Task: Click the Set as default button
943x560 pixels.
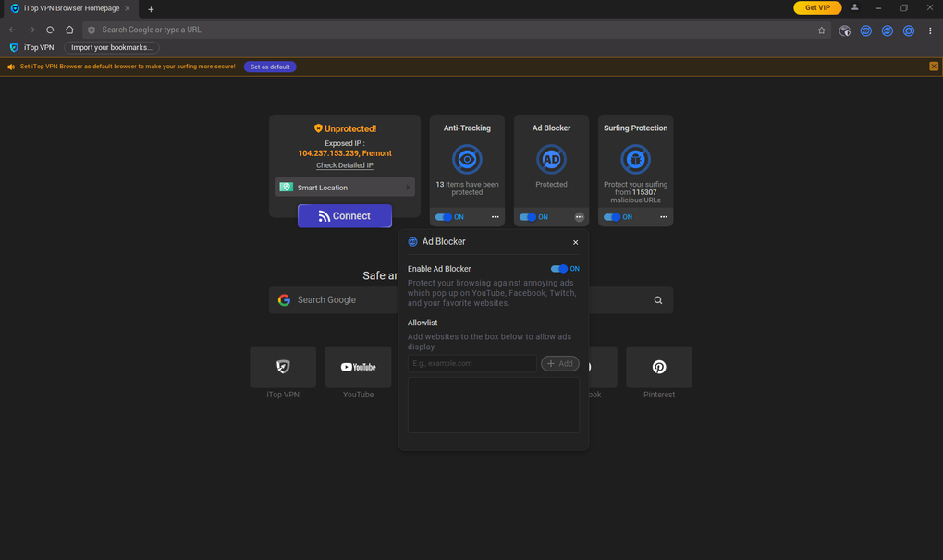Action: click(x=270, y=67)
